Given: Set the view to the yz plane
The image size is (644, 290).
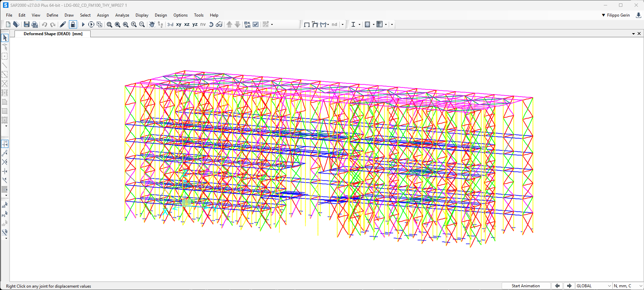Looking at the screenshot, I should point(195,24).
